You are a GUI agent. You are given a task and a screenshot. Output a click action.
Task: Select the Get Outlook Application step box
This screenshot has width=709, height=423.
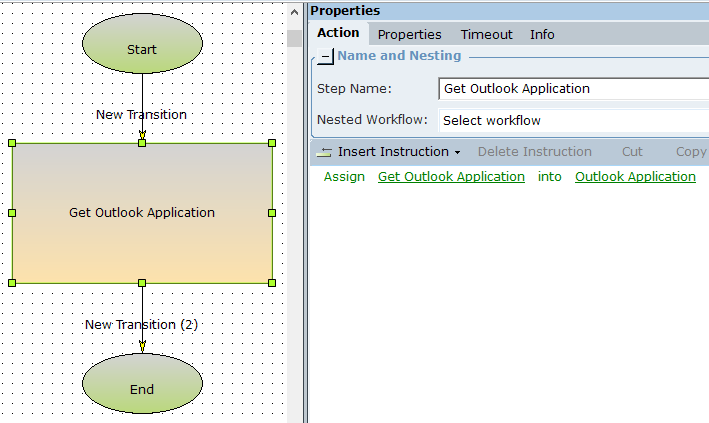142,240
